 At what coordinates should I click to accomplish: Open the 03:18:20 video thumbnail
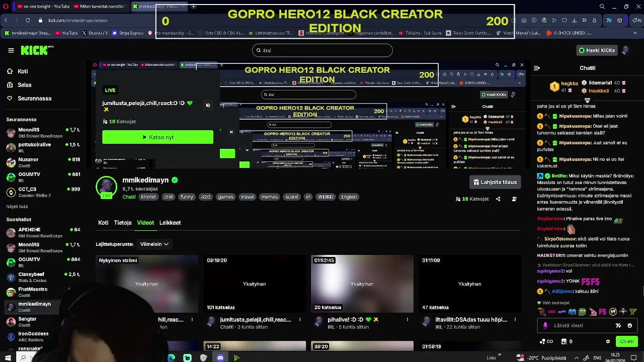click(255, 284)
